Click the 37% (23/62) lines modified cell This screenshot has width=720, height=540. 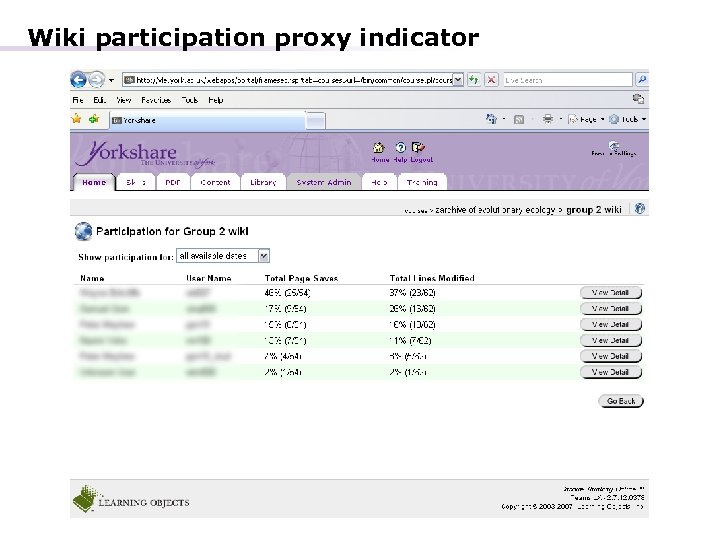[412, 292]
